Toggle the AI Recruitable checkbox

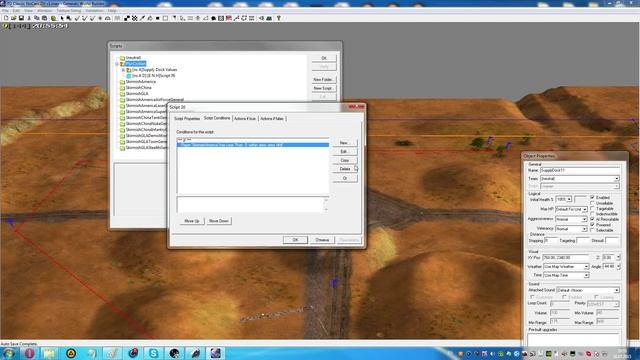point(592,219)
